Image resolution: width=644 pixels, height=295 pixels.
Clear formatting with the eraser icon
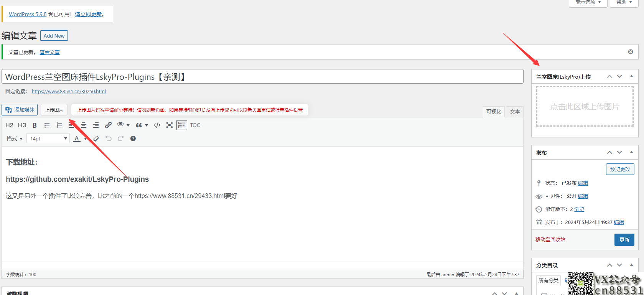(96, 138)
